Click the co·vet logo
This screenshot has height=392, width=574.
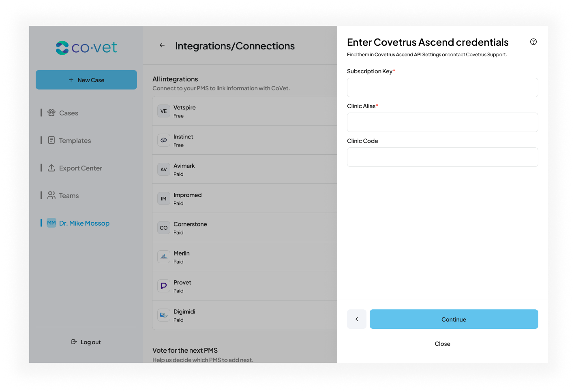point(86,48)
